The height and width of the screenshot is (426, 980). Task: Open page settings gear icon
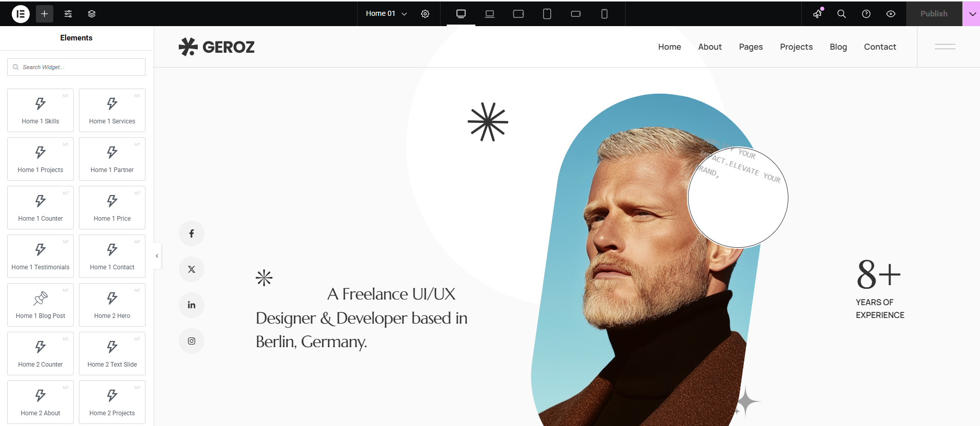(x=425, y=14)
